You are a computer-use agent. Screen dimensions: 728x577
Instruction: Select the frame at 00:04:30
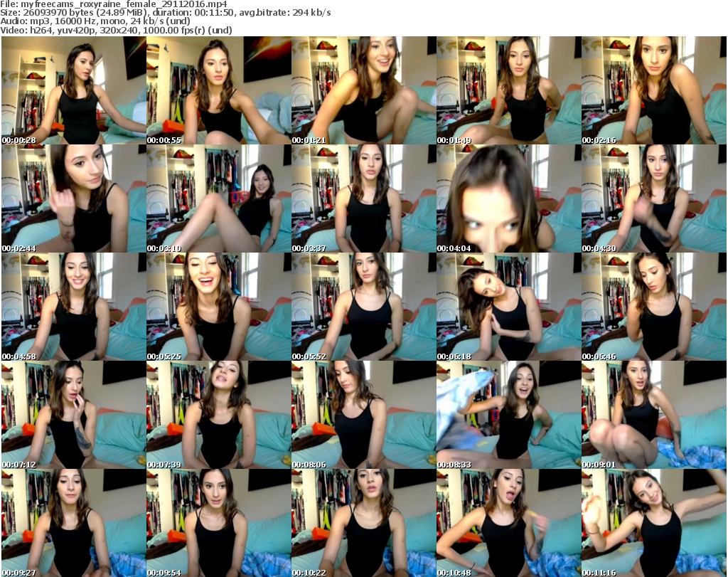pyautogui.click(x=653, y=198)
